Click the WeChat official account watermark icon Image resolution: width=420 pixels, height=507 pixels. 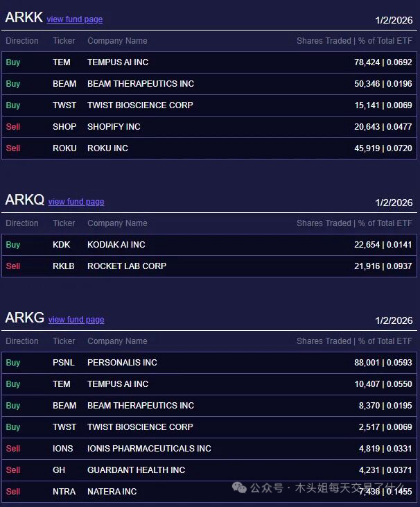(240, 488)
